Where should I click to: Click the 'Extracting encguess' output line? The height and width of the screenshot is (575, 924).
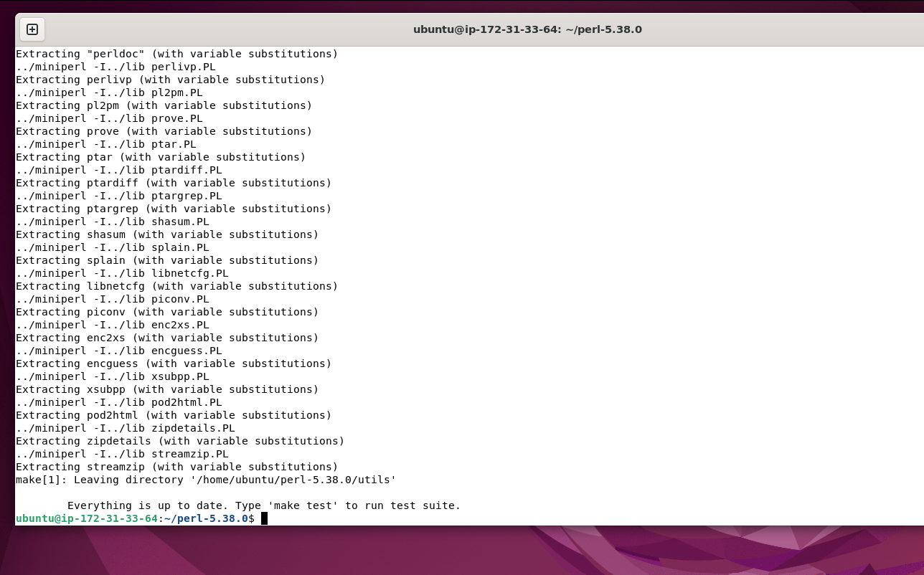pos(174,363)
